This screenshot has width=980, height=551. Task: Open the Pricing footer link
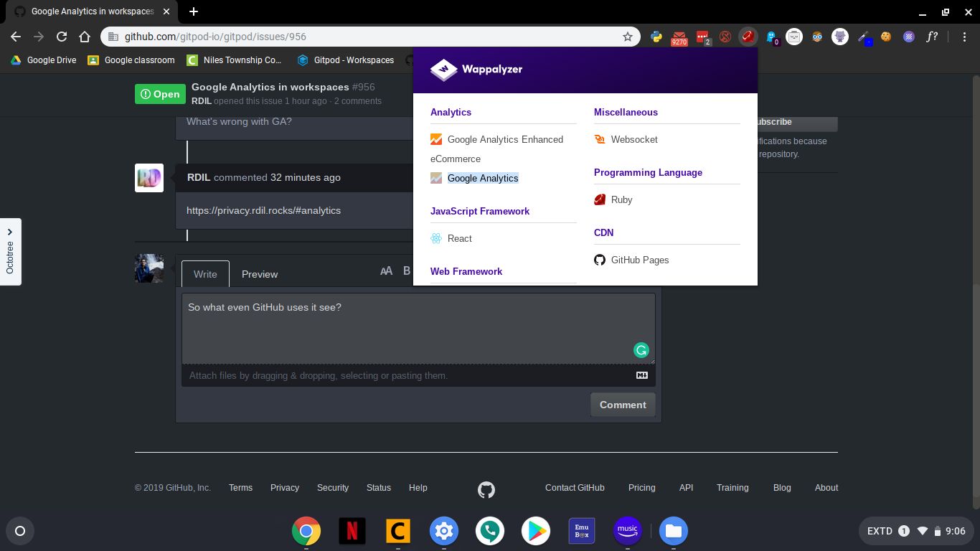click(642, 488)
